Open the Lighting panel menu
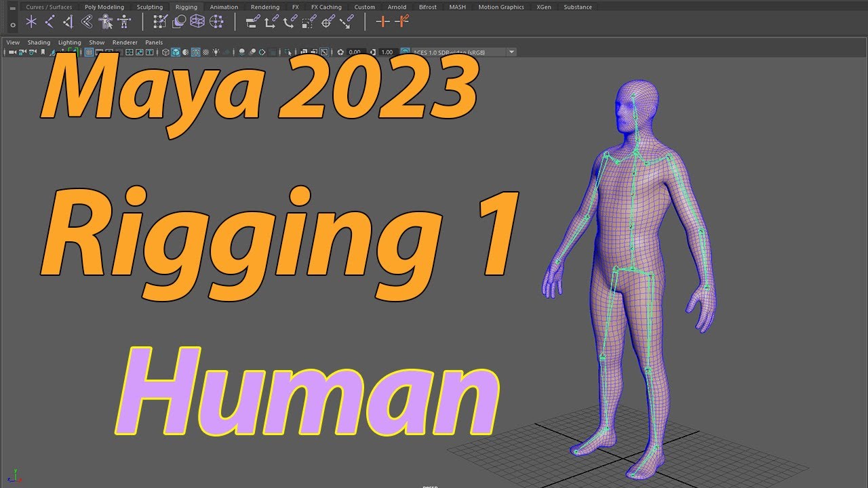868x488 pixels. click(69, 42)
